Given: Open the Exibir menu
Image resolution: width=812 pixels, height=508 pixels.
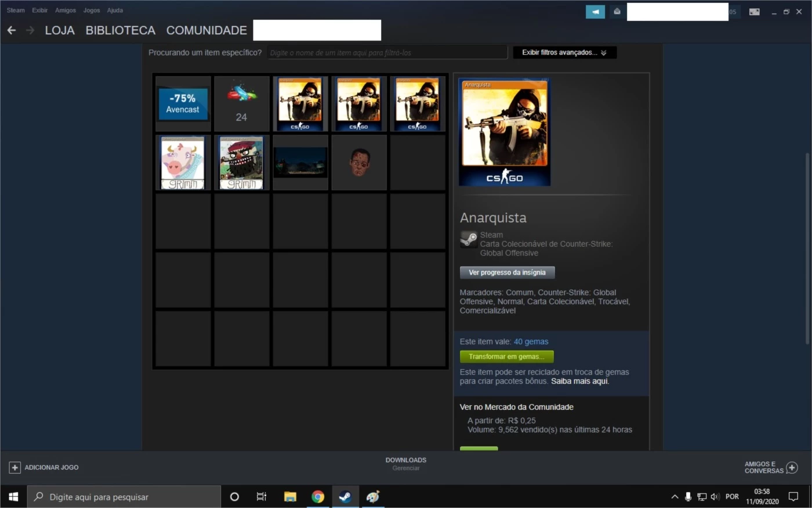Looking at the screenshot, I should point(40,10).
